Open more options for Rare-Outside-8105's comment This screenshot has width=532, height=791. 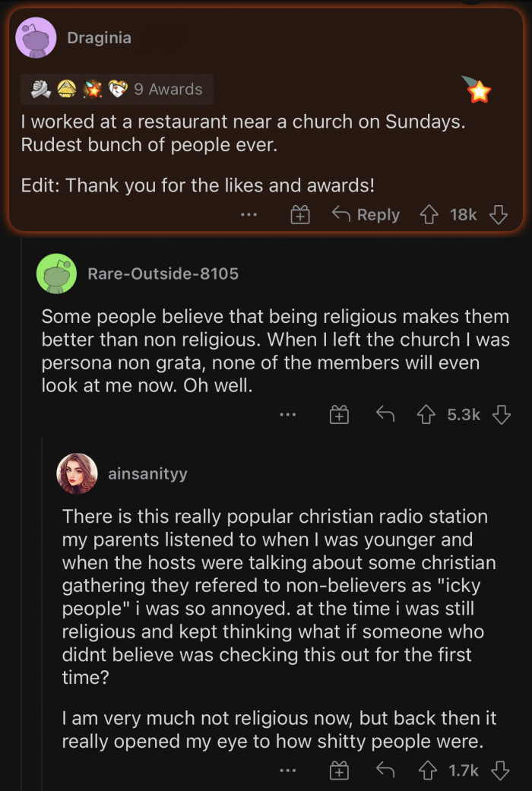coord(287,415)
